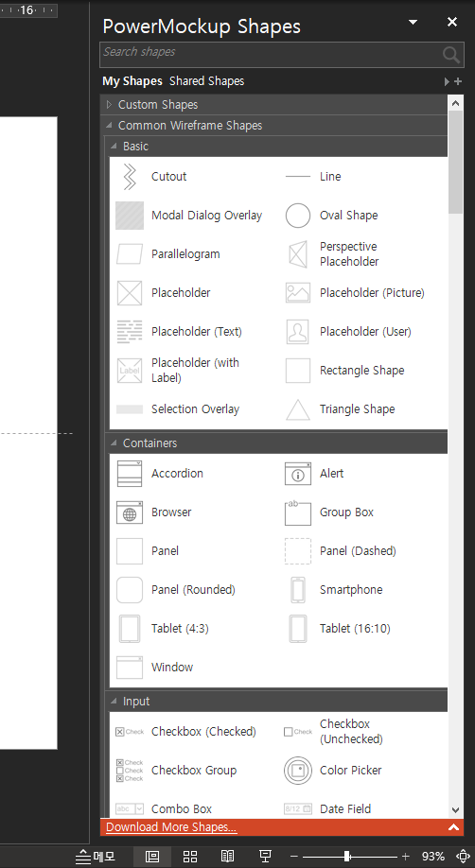Select the Triangle Shape icon
Screen dimensions: 475x868
pyautogui.click(x=298, y=409)
